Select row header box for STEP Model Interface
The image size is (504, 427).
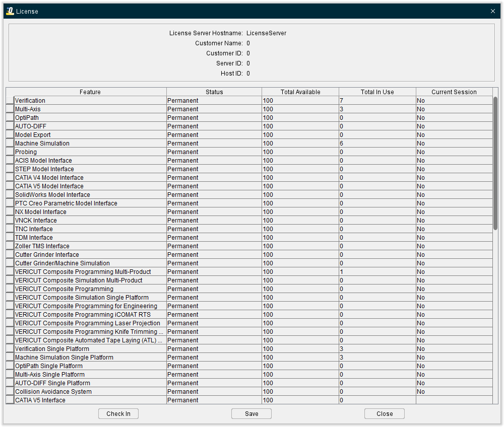[10, 169]
